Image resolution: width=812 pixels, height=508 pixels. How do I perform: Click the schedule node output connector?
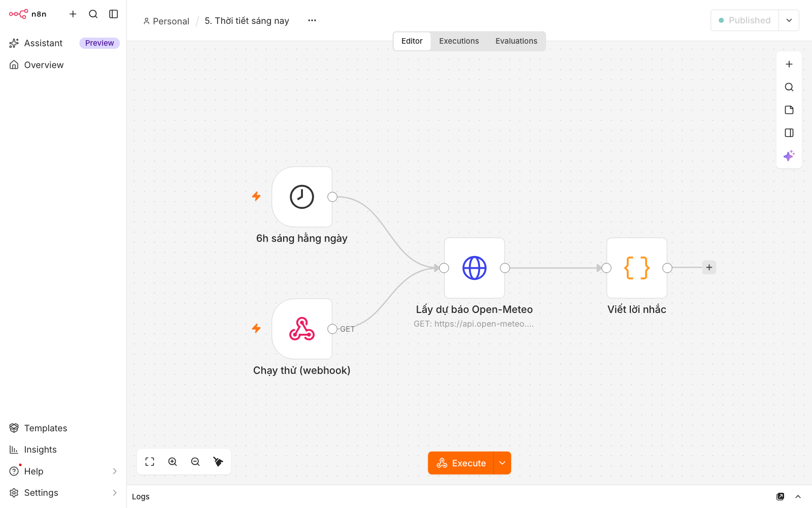click(332, 197)
